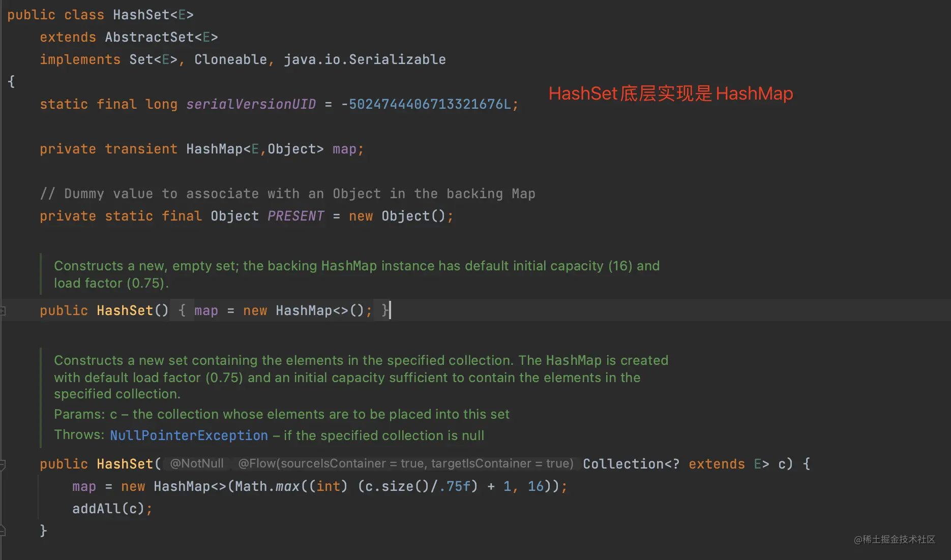Click Cloneable in the implements clause
This screenshot has height=560, width=951.
tap(230, 59)
